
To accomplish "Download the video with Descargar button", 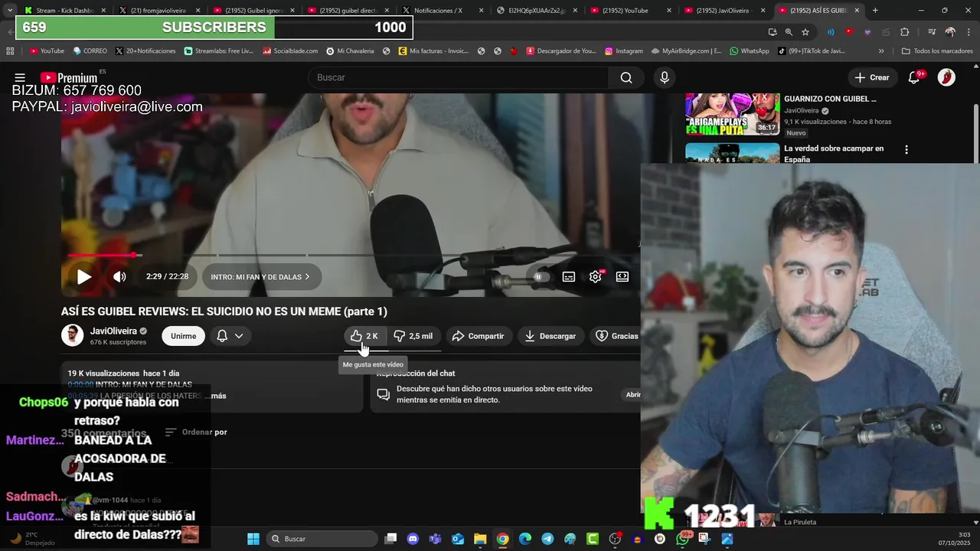I will (550, 336).
